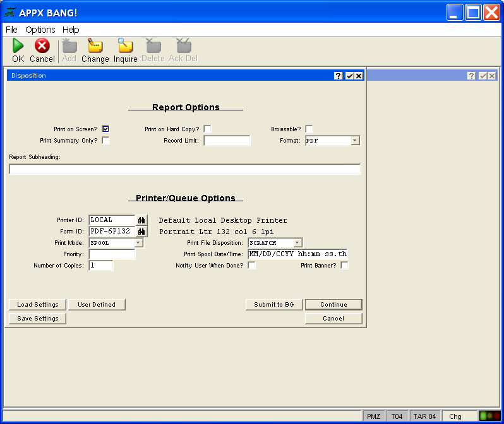Open the Options menu
This screenshot has width=504, height=424.
click(x=40, y=30)
